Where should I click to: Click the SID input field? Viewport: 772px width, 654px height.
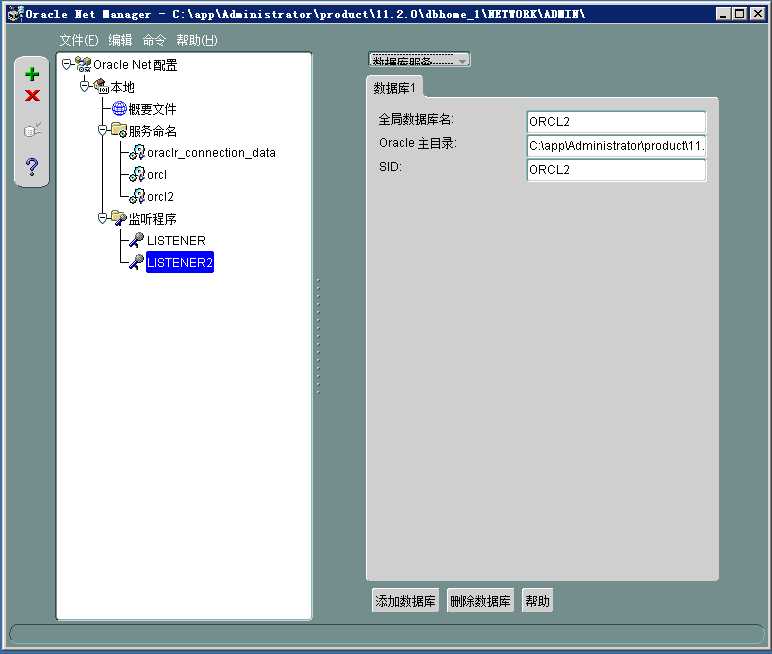click(x=616, y=170)
